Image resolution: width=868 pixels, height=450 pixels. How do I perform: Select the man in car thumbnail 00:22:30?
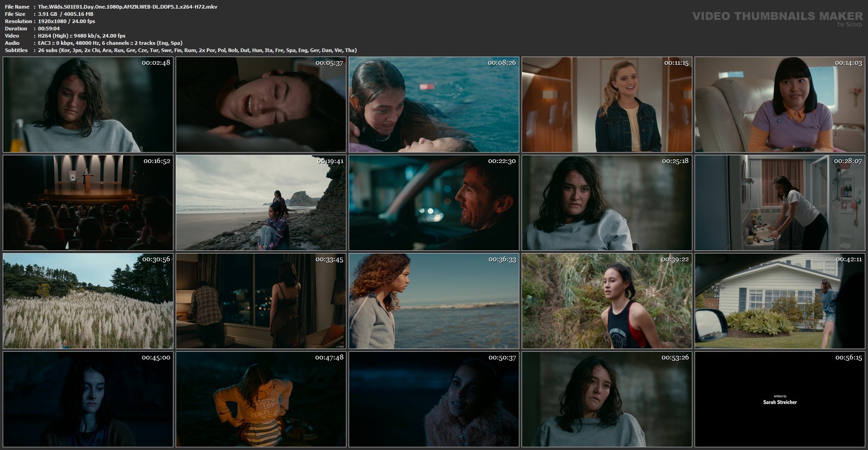(x=434, y=203)
